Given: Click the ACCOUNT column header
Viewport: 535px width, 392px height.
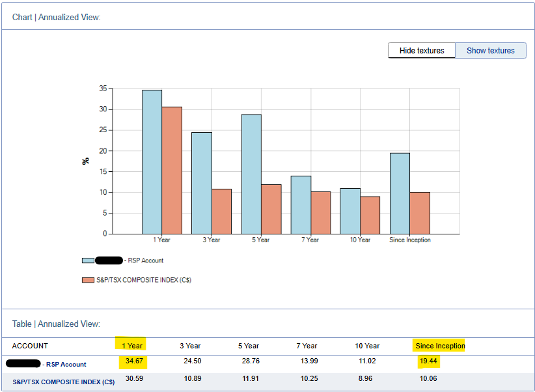Looking at the screenshot, I should (30, 346).
